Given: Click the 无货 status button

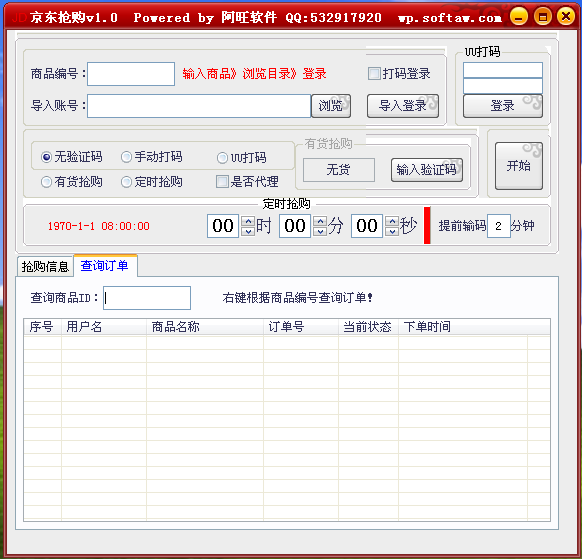Looking at the screenshot, I should 339,170.
